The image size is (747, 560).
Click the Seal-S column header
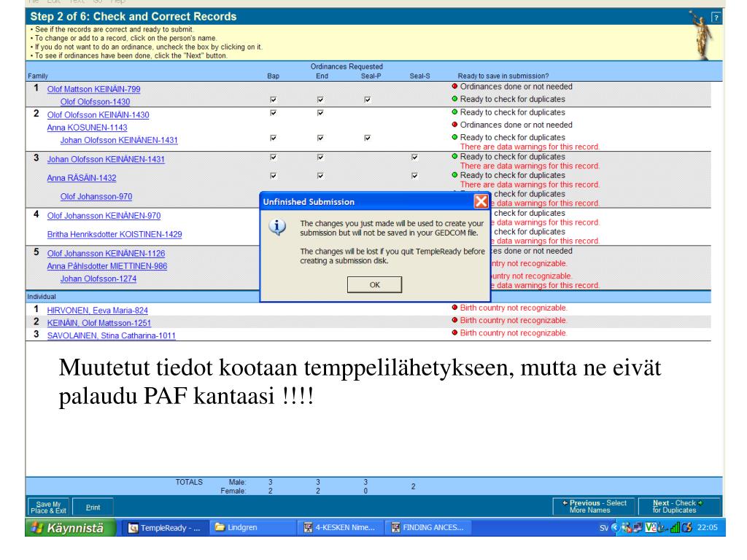coord(419,76)
